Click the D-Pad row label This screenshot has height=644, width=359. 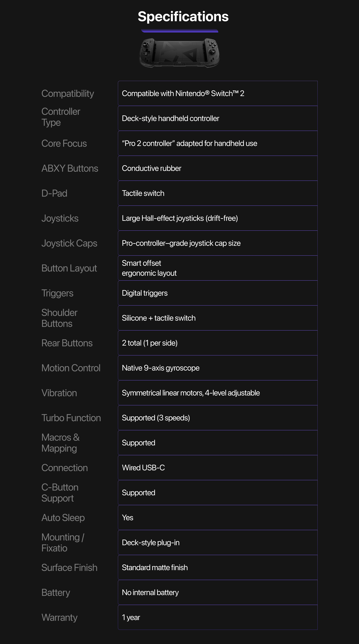[x=54, y=193]
